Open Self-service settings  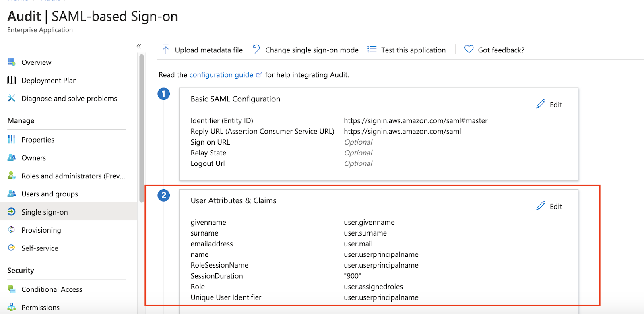(40, 248)
